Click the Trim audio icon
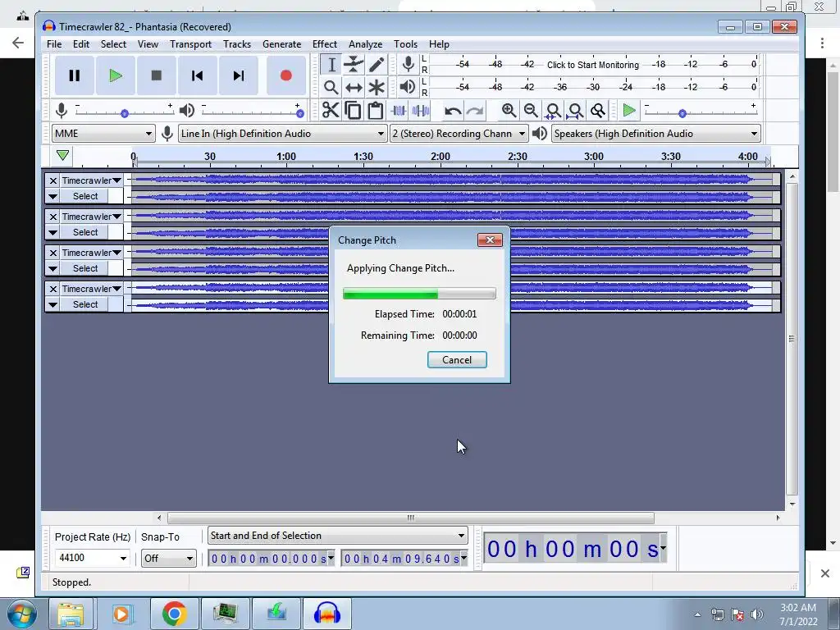The image size is (840, 630). 399,111
